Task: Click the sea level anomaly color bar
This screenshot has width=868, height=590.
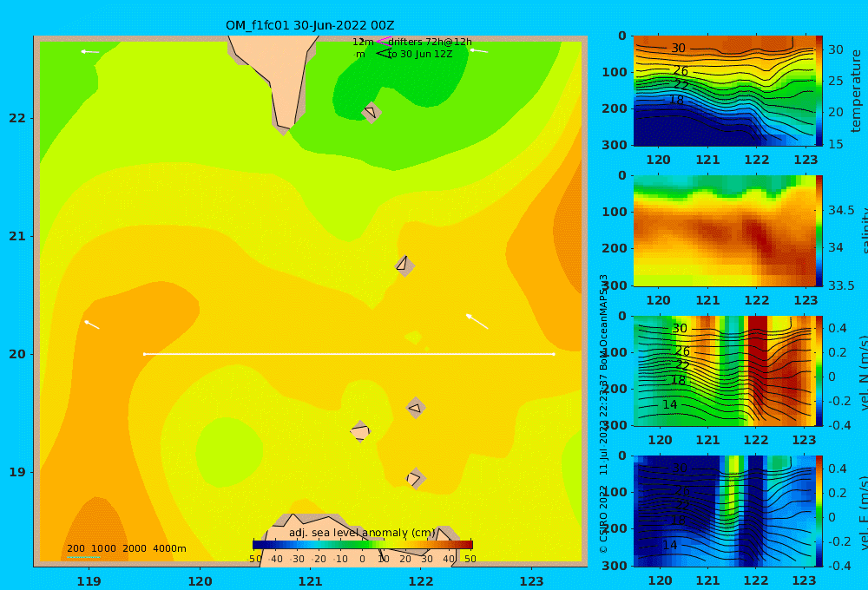Action: point(363,545)
